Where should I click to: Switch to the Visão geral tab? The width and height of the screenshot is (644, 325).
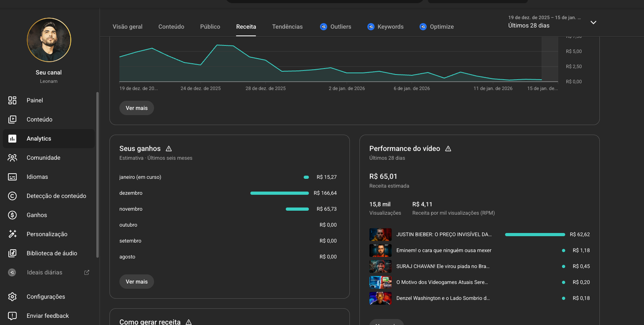(127, 27)
